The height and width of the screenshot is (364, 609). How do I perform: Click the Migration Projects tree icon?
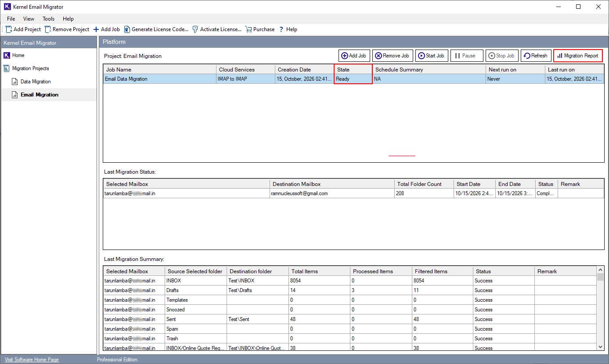[7, 68]
